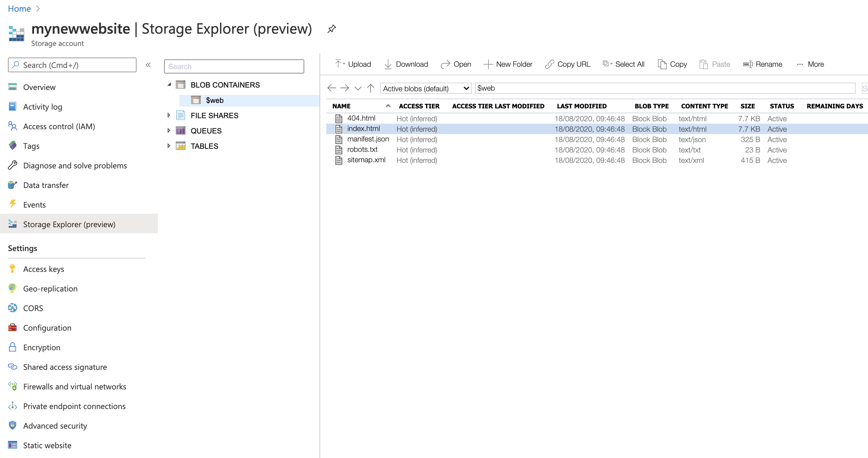
Task: Click the $web path input field
Action: (x=665, y=88)
